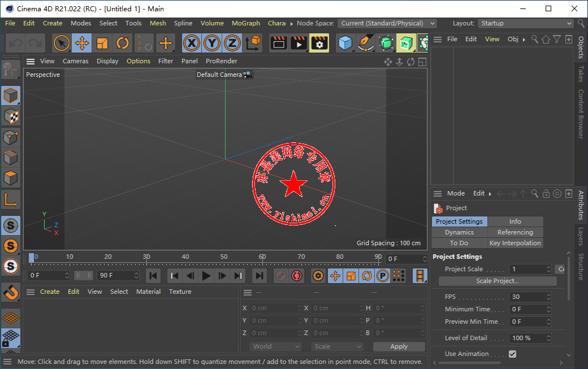Add a Cube primitive object
The width and height of the screenshot is (588, 369).
[x=345, y=43]
